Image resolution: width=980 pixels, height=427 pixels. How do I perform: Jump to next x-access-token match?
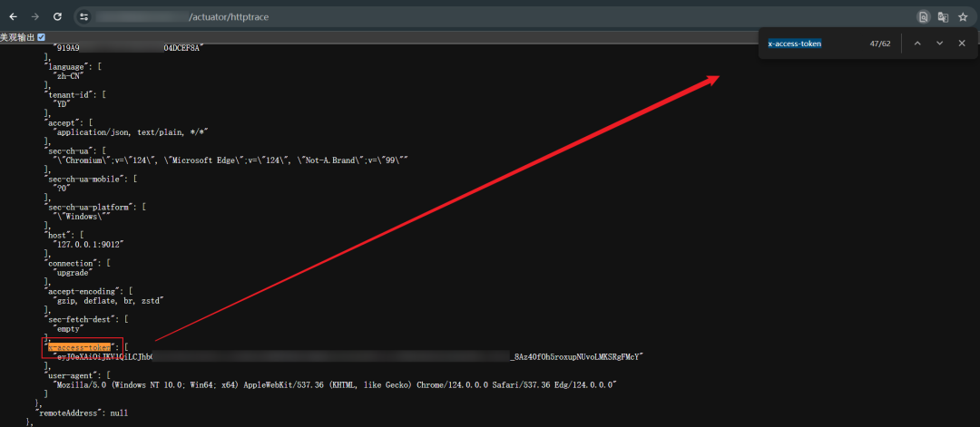(x=939, y=43)
